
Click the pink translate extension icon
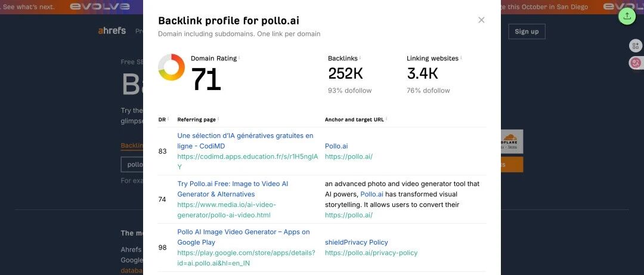click(636, 63)
